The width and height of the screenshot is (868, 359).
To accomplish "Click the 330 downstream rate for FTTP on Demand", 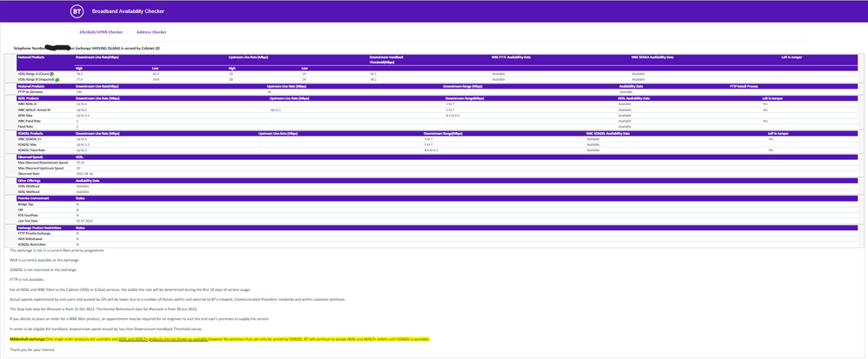I will pos(78,92).
